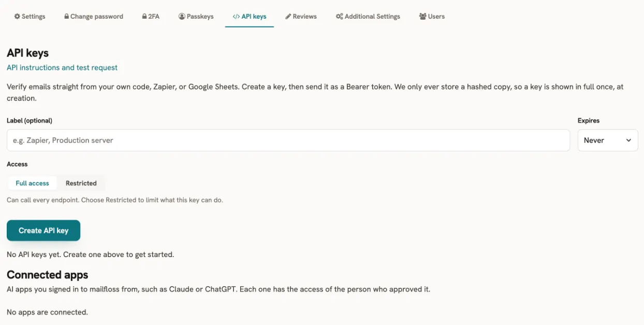
Task: Open the Users tab
Action: 432,17
